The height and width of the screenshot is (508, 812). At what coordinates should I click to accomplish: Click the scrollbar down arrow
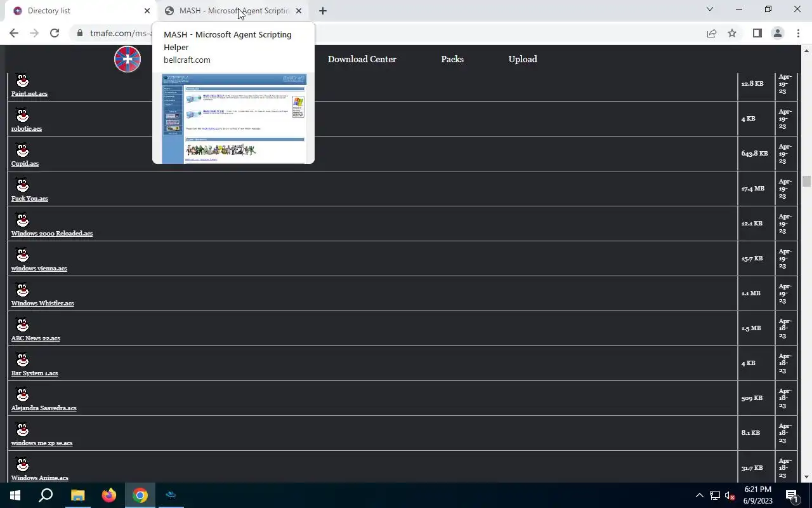[x=807, y=477]
